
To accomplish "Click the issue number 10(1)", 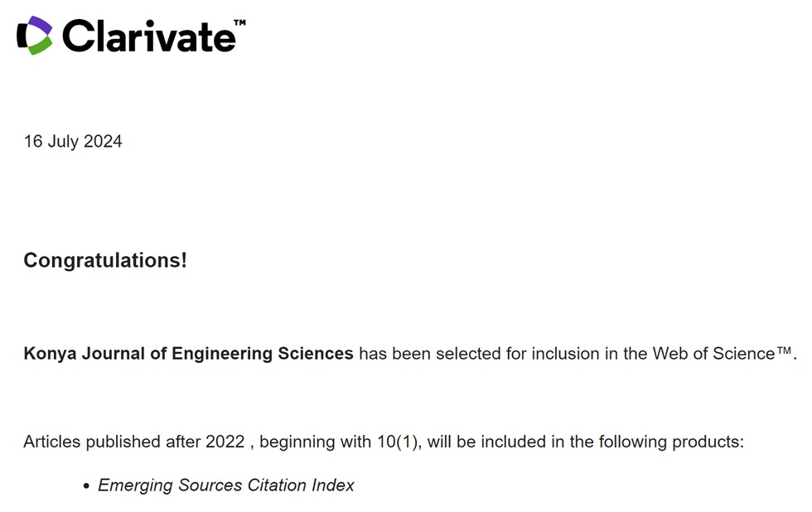I will point(399,442).
